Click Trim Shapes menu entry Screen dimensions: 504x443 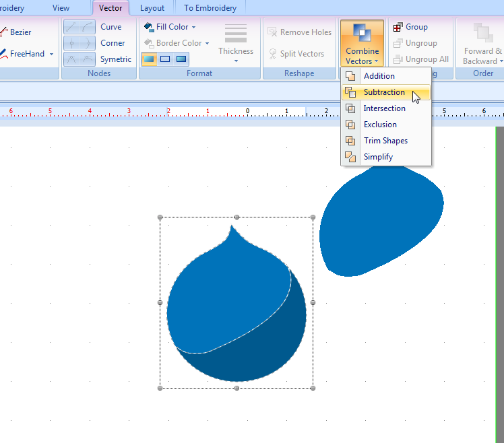click(385, 141)
